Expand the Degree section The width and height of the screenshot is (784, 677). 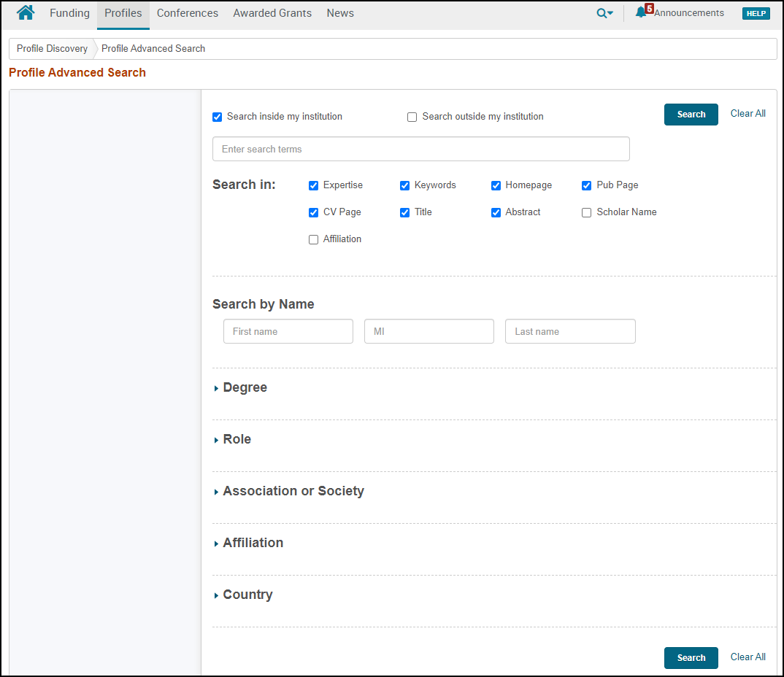(245, 388)
